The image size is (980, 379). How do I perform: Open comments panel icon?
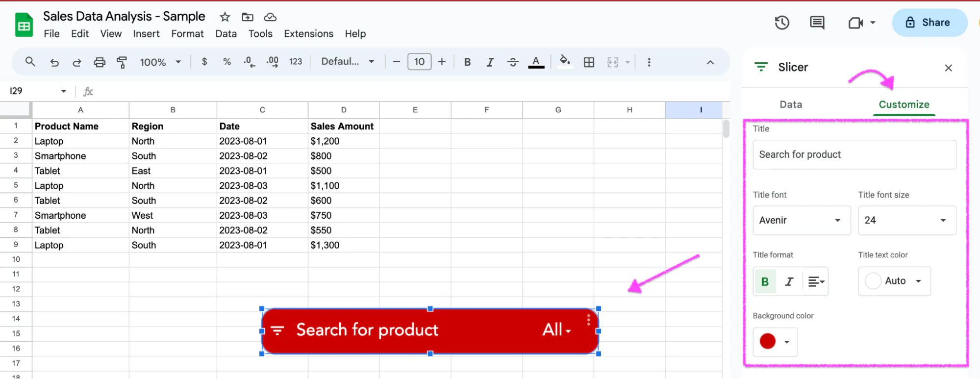click(817, 23)
